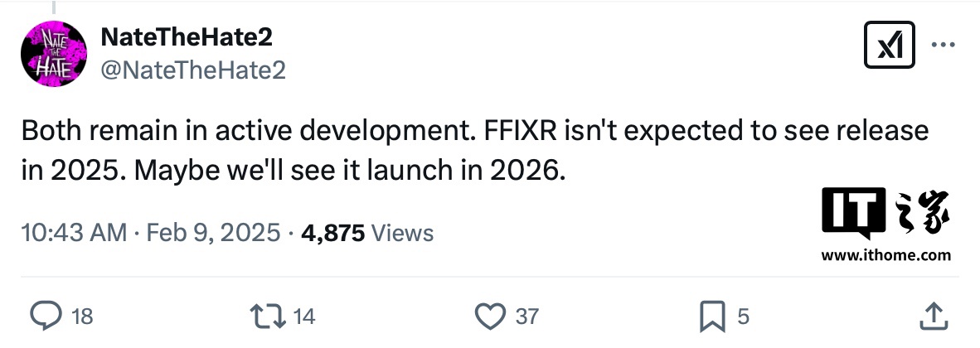Image resolution: width=980 pixels, height=348 pixels.
Task: Toggle the bookmark icon on this post
Action: [x=713, y=315]
